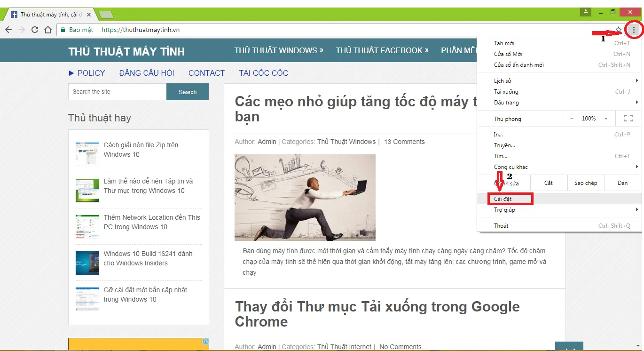Click the site Search button
The width and height of the screenshot is (644, 351).
(x=188, y=92)
